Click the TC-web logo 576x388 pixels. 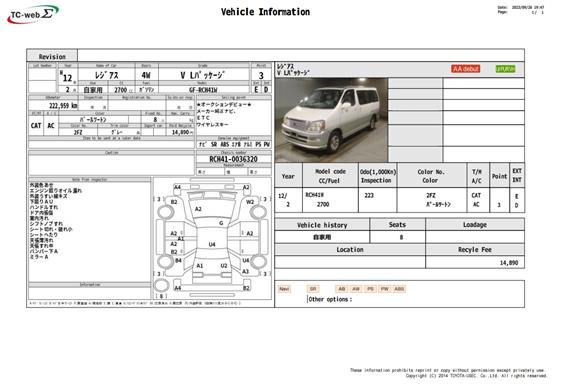point(33,14)
